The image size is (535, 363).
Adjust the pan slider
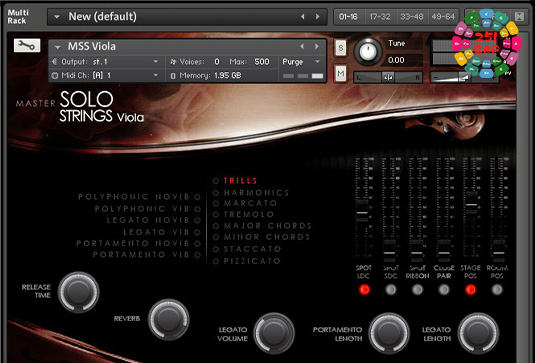tap(388, 77)
